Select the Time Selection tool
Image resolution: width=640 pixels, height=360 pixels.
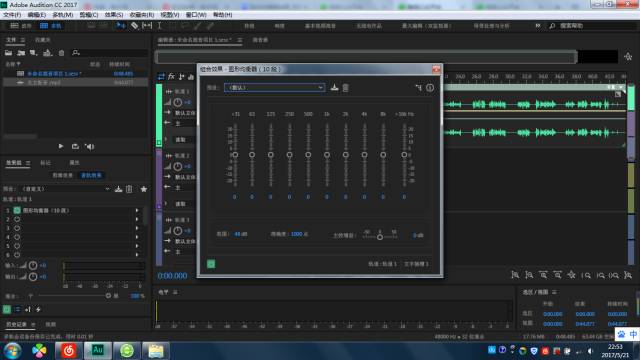pyautogui.click(x=160, y=26)
